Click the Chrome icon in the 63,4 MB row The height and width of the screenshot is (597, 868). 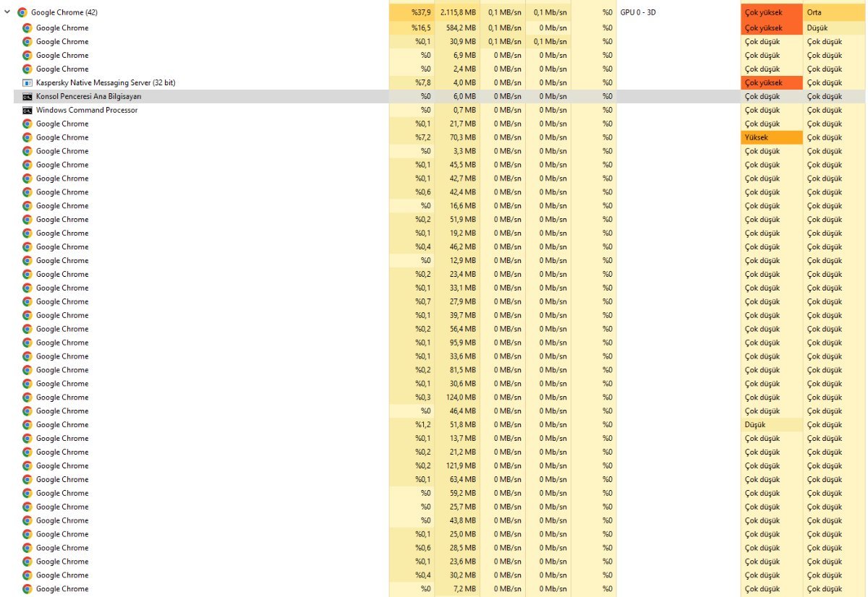[x=27, y=479]
